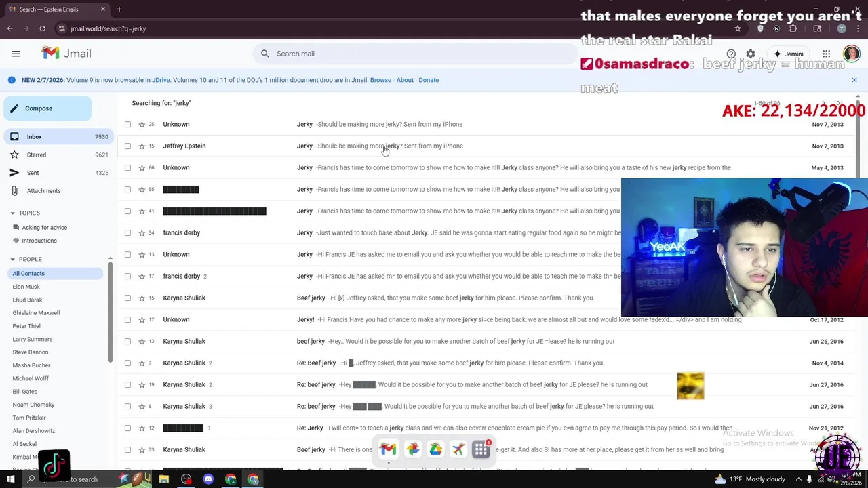Follow the Browse link in the banner
This screenshot has width=868, height=488.
click(x=380, y=80)
